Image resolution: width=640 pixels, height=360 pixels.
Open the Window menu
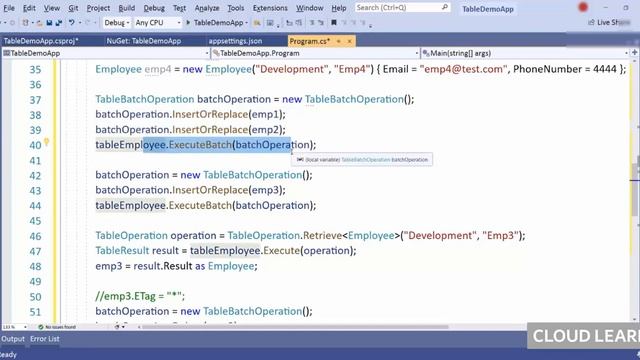click(x=309, y=8)
